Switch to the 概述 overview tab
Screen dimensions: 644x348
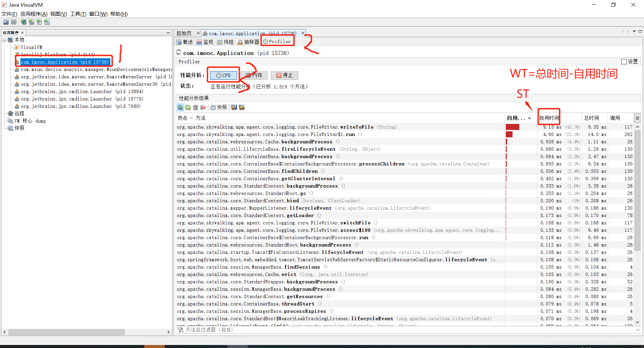185,42
